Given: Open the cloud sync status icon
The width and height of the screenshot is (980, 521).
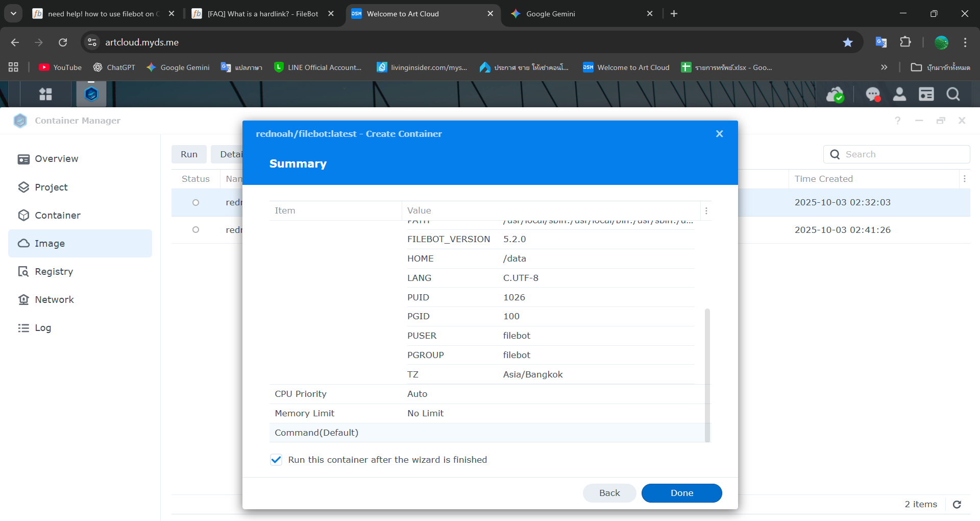Looking at the screenshot, I should [835, 94].
